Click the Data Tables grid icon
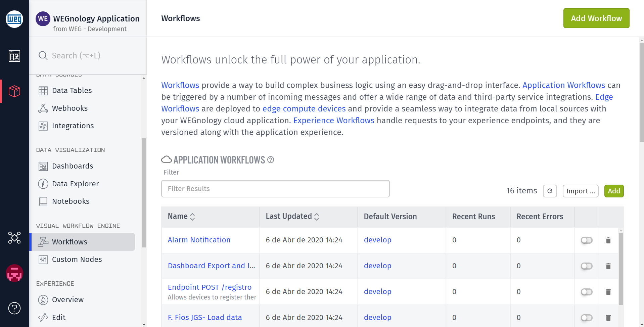 pyautogui.click(x=43, y=91)
